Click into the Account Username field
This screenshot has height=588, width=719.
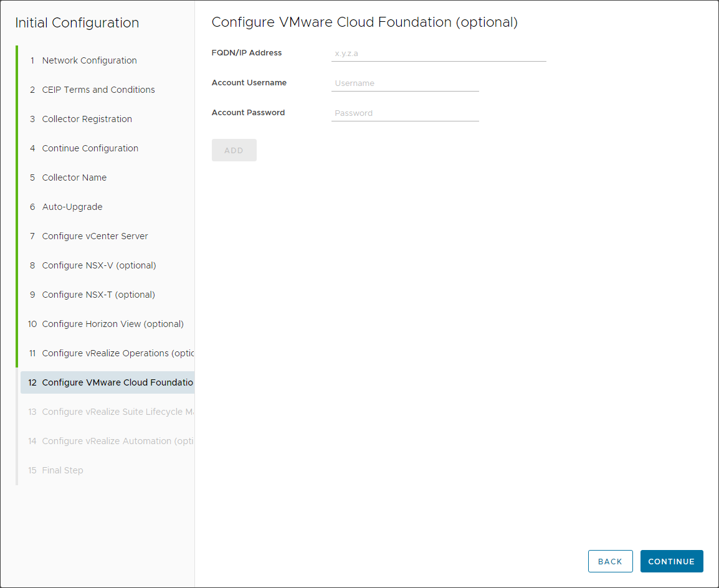pyautogui.click(x=405, y=83)
